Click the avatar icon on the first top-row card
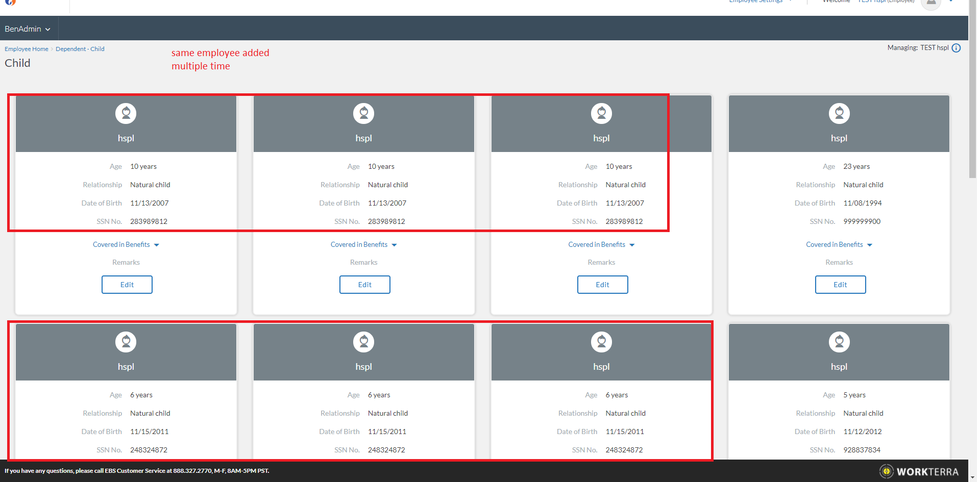This screenshot has width=980, height=482. tap(126, 113)
